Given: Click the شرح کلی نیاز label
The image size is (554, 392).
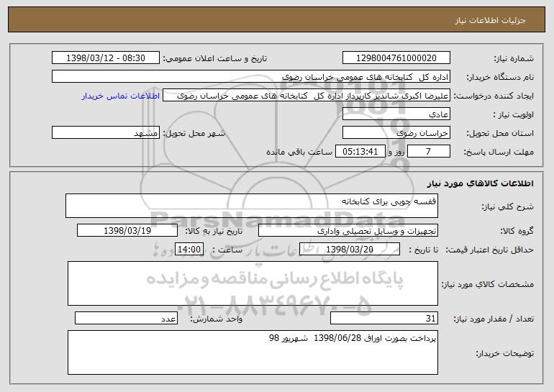Looking at the screenshot, I should 508,206.
